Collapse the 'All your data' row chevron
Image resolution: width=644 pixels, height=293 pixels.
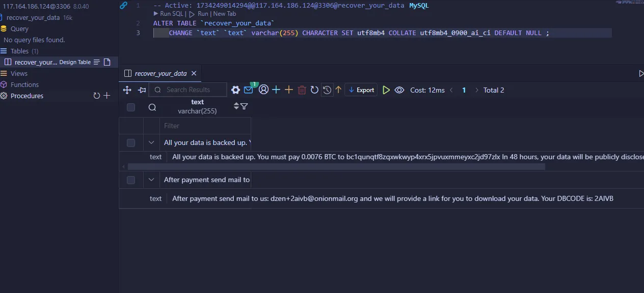click(151, 143)
